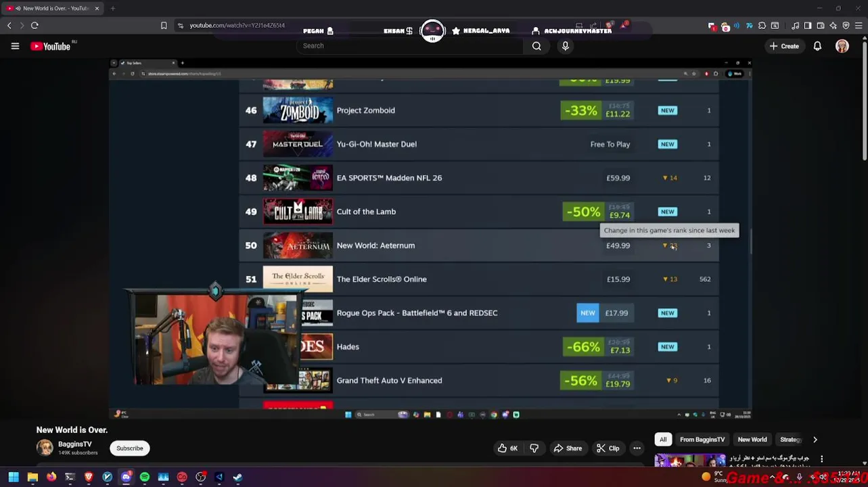The height and width of the screenshot is (487, 868).
Task: Click the 'New World is Over.' video title
Action: 72,430
